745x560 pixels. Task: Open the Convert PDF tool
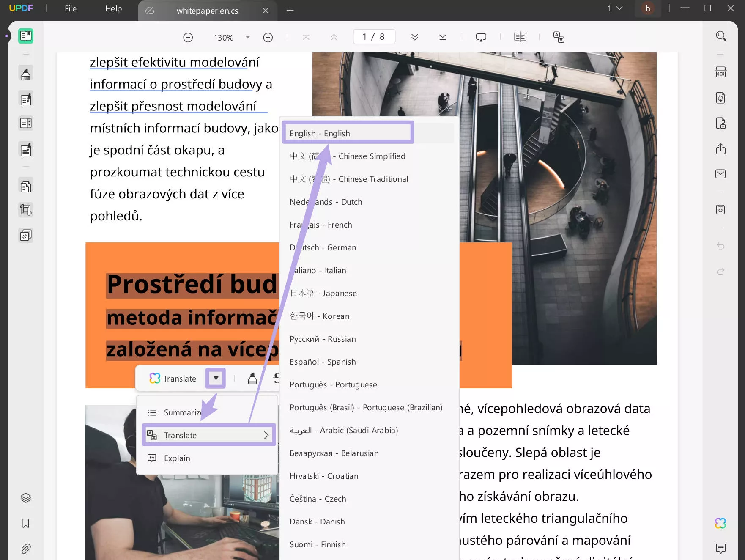pyautogui.click(x=721, y=98)
